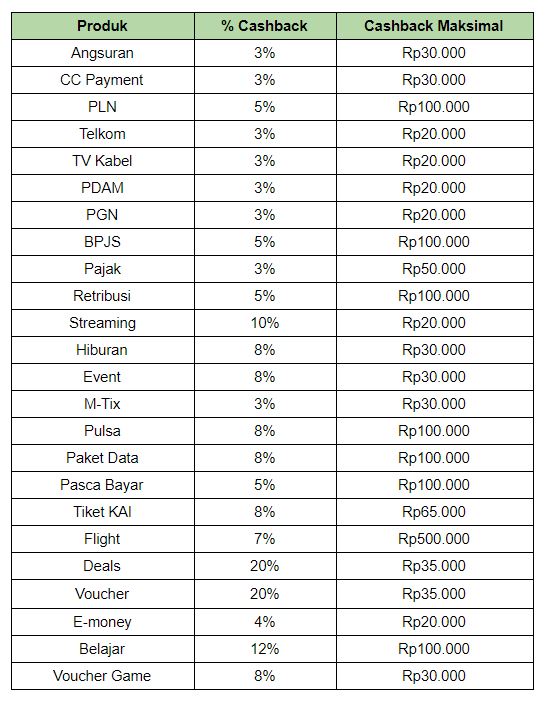Screen dimensions: 548x701
Task: Select the Angsuran product cell
Action: point(103,53)
